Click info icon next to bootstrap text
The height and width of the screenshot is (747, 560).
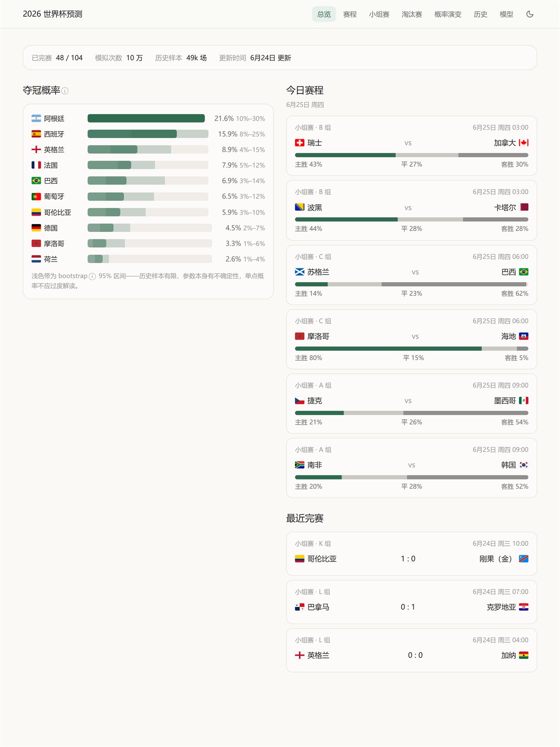(92, 276)
